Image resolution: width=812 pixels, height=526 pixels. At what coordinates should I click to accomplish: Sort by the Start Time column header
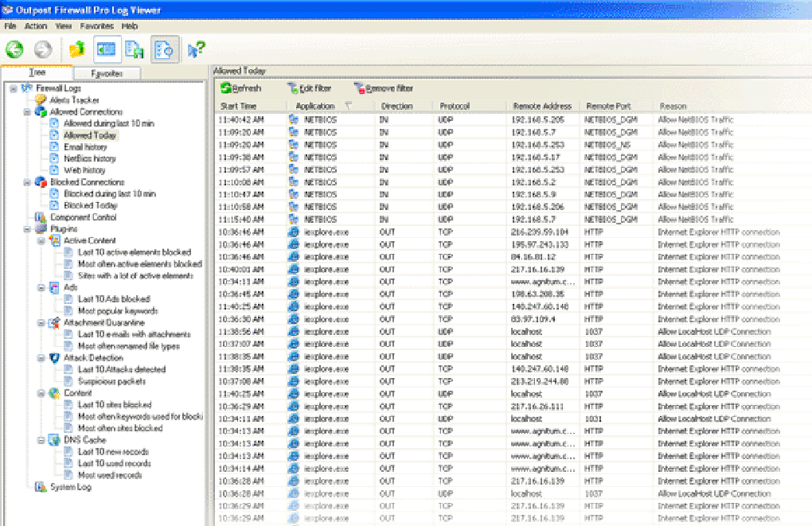pyautogui.click(x=239, y=106)
